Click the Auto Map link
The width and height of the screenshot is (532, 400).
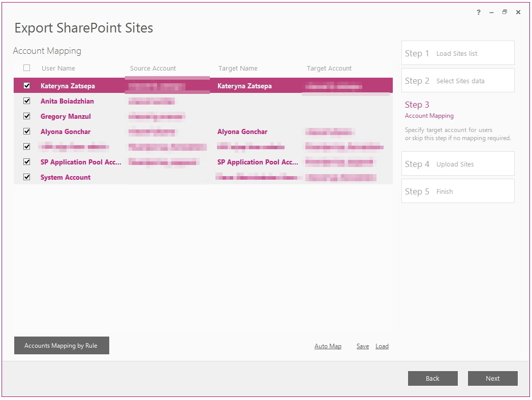[328, 346]
